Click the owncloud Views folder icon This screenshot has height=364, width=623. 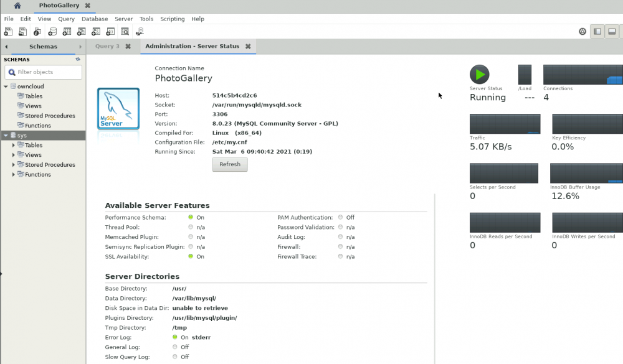point(21,106)
